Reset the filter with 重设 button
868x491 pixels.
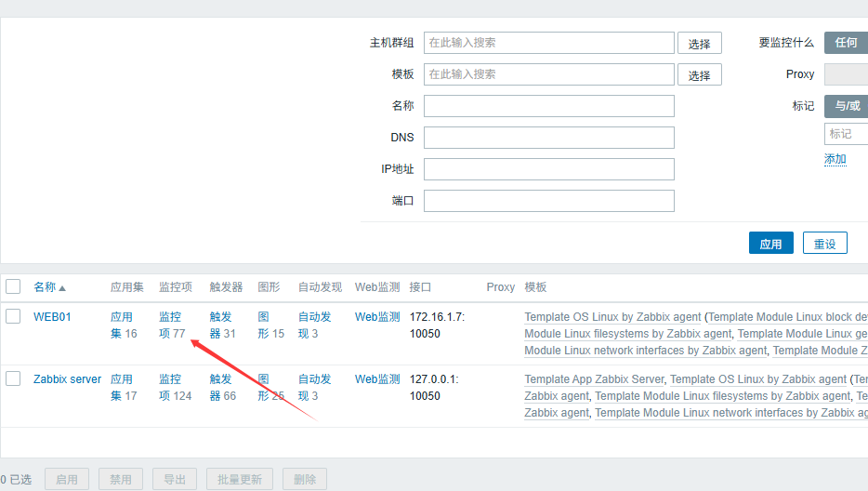click(824, 244)
